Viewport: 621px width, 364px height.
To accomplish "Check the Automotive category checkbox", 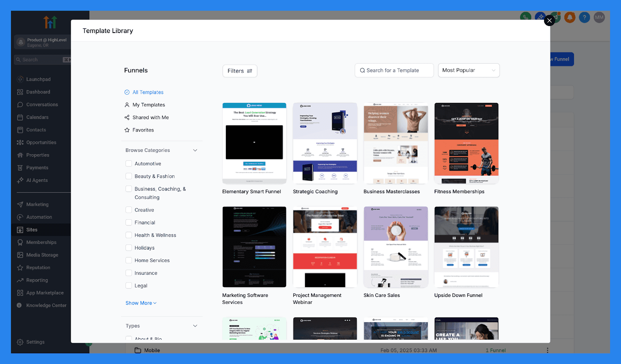I will [129, 164].
